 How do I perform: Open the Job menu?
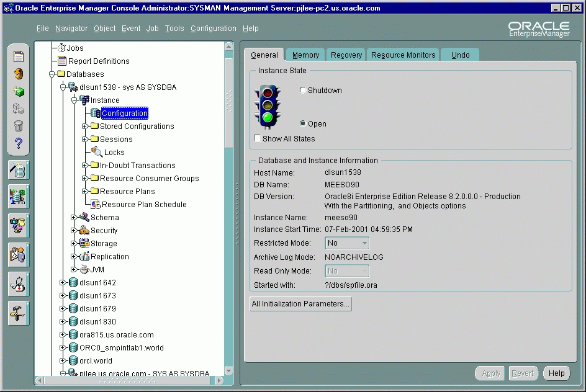152,29
